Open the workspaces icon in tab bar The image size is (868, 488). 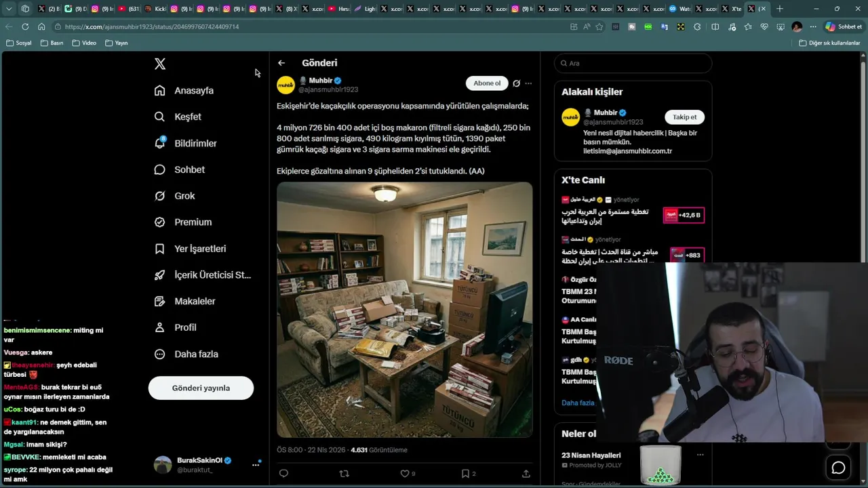tap(25, 9)
